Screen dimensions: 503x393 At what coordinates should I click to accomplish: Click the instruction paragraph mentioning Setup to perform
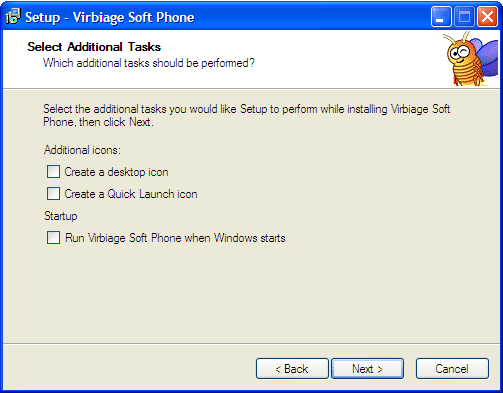tap(247, 115)
